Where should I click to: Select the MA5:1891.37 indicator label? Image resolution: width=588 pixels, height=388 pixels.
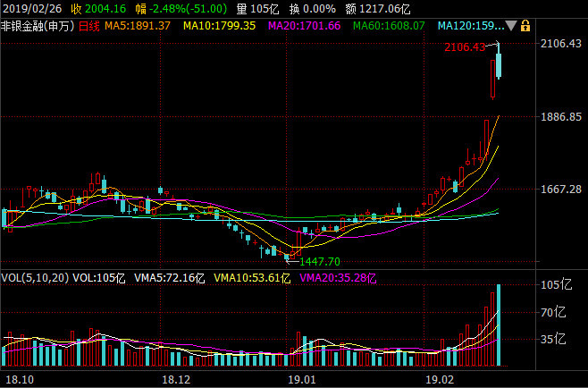coord(138,26)
